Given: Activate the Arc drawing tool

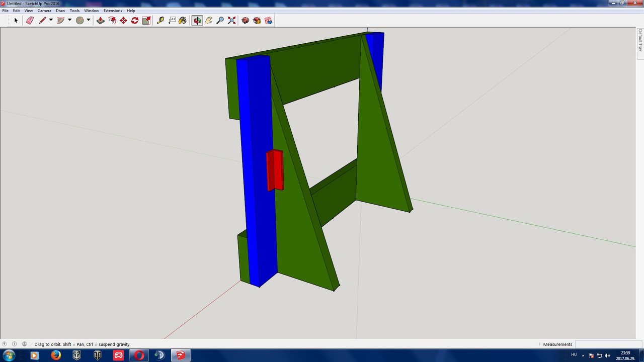Looking at the screenshot, I should click(61, 21).
